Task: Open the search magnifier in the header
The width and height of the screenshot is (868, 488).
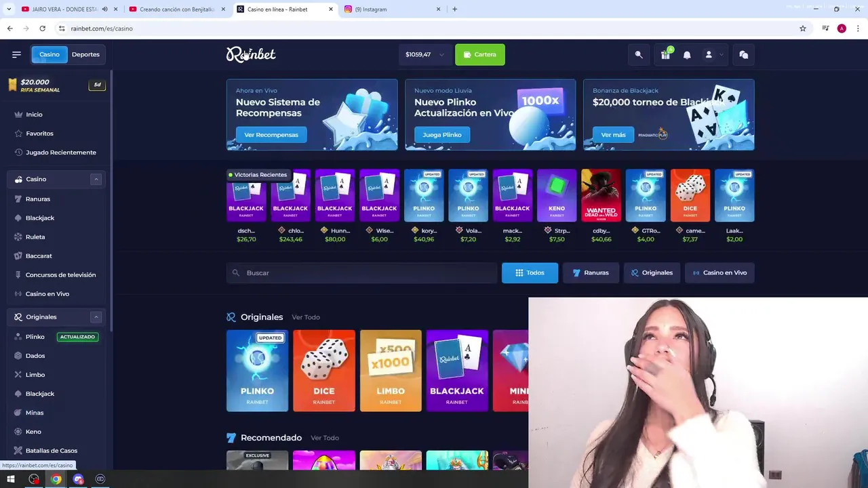Action: (639, 55)
